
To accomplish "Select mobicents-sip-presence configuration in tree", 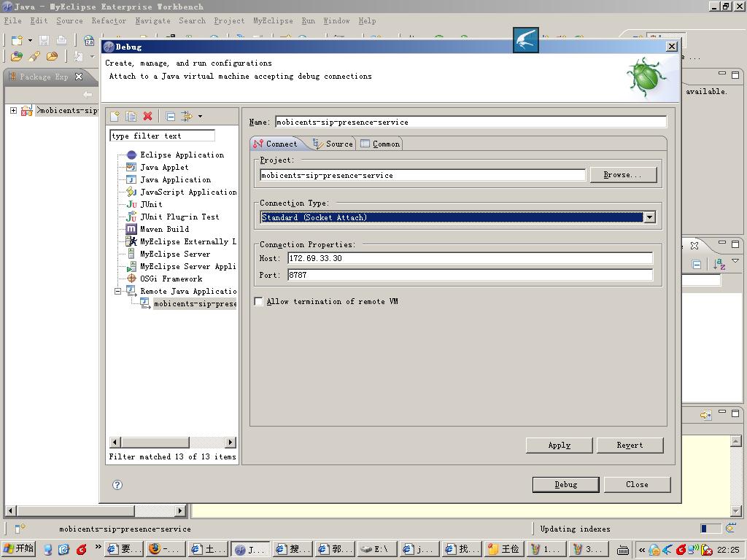I will 195,303.
